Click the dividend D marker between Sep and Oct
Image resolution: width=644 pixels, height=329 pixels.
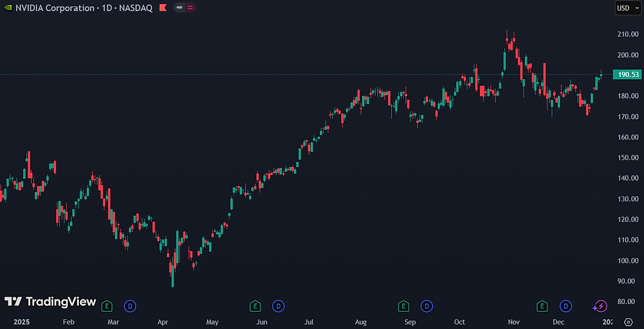coord(426,305)
